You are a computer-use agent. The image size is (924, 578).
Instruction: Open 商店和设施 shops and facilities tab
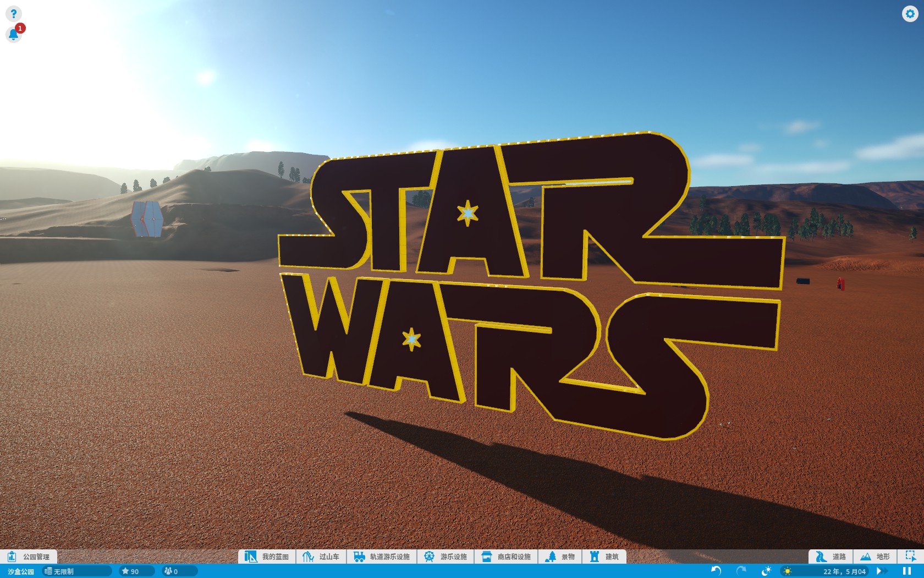(506, 557)
